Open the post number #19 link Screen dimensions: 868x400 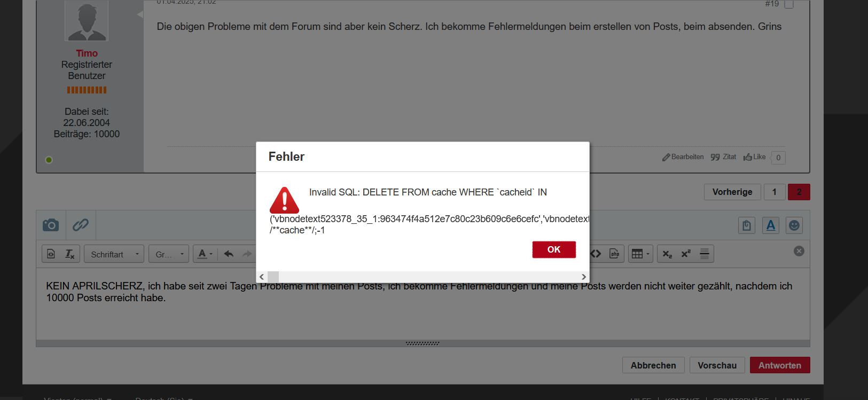click(x=772, y=4)
